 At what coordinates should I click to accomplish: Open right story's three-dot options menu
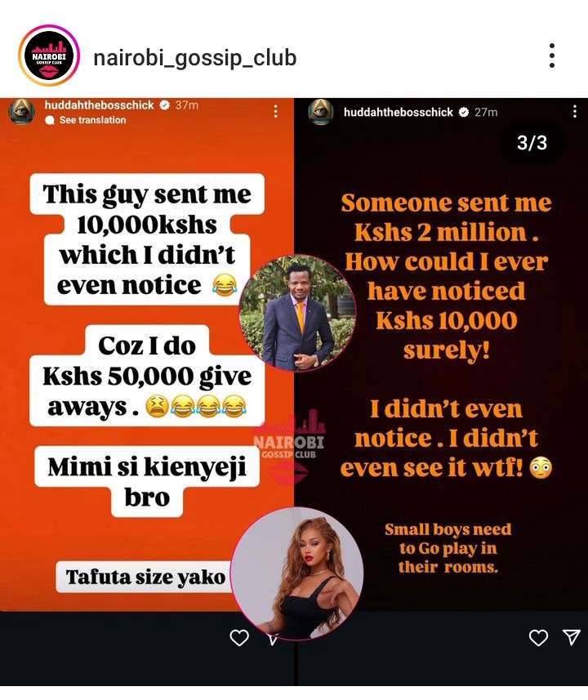pos(575,111)
